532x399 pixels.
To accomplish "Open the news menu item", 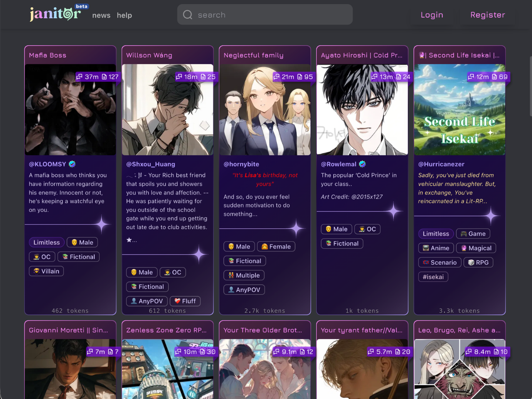I will tap(101, 15).
